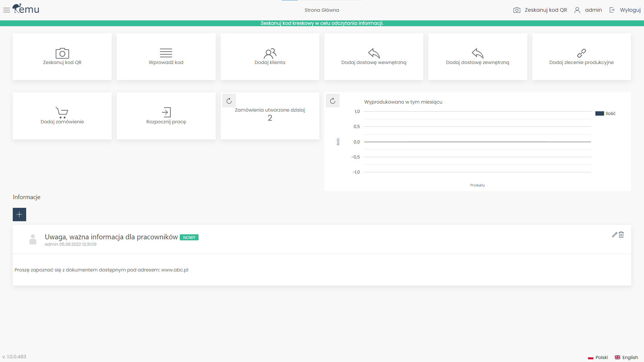This screenshot has height=362, width=644.
Task: Delete the announcement using the trash icon
Action: [621, 235]
